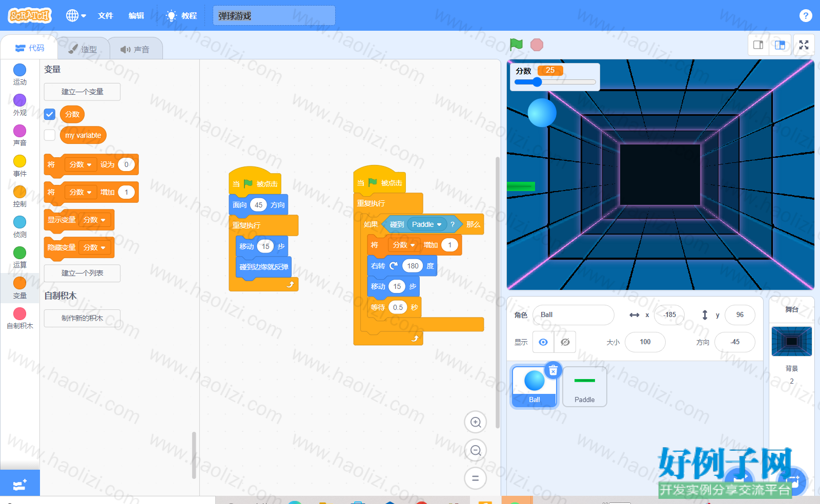
Task: Switch to large stage layout
Action: pos(780,45)
